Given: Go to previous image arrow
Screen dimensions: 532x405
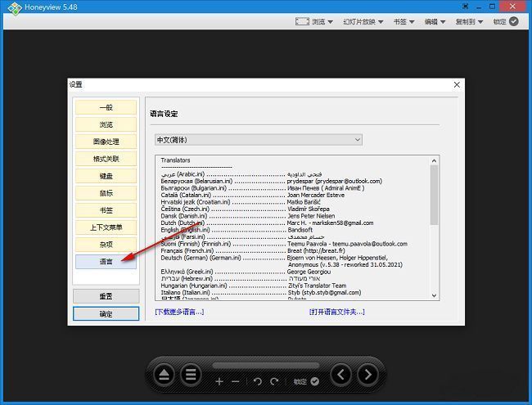Looking at the screenshot, I should [x=341, y=376].
